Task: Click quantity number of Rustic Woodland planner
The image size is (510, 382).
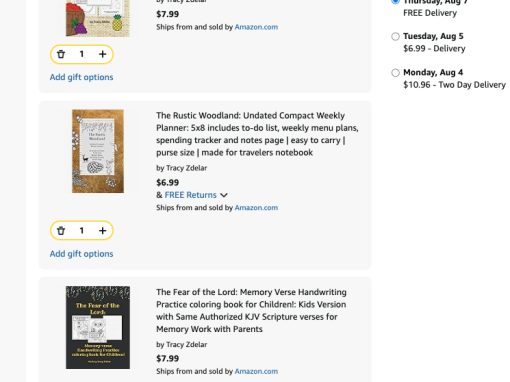Action: coord(82,231)
